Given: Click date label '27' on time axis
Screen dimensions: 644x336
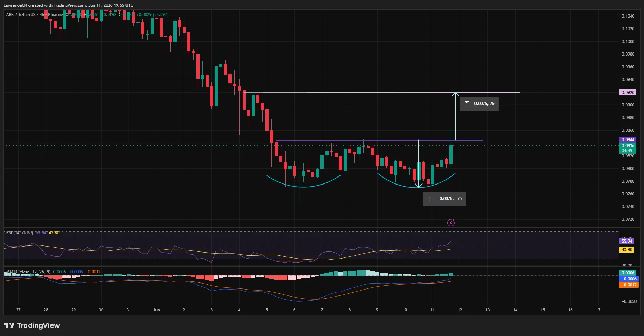Looking at the screenshot, I should [18, 310].
